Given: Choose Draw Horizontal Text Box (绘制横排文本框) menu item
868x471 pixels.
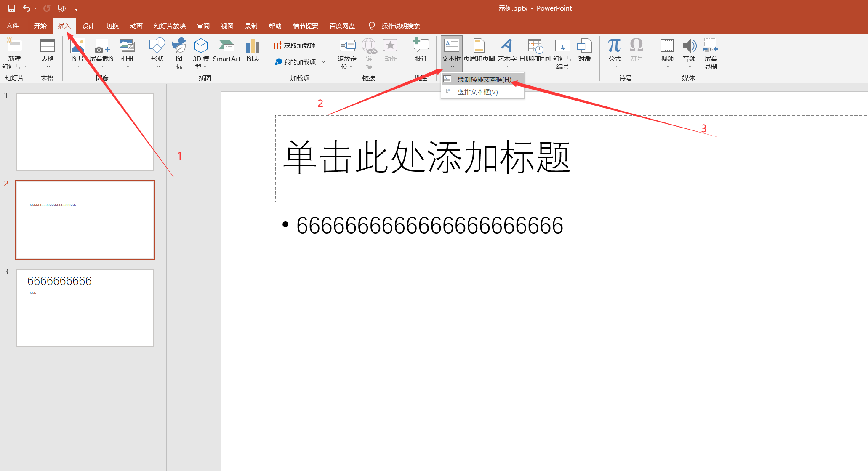Looking at the screenshot, I should tap(484, 79).
